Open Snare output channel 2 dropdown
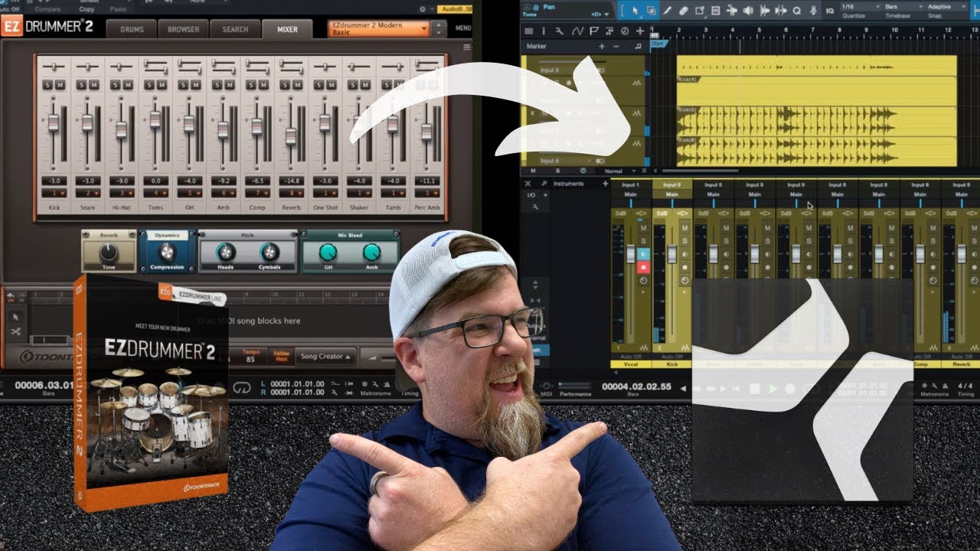 pos(87,193)
